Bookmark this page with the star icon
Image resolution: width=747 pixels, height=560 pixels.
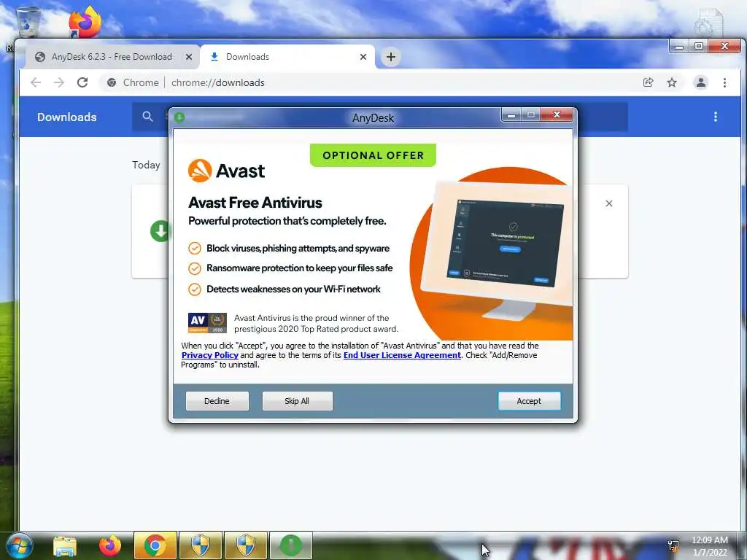[x=672, y=82]
